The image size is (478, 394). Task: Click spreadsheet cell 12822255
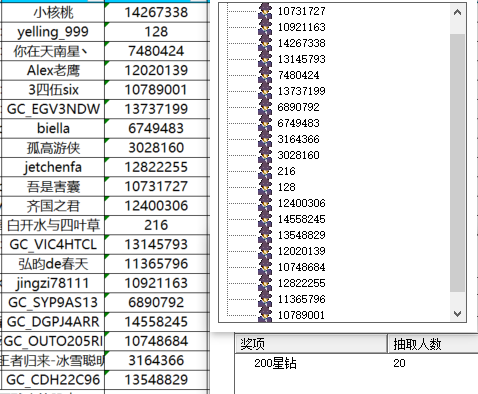[157, 167]
